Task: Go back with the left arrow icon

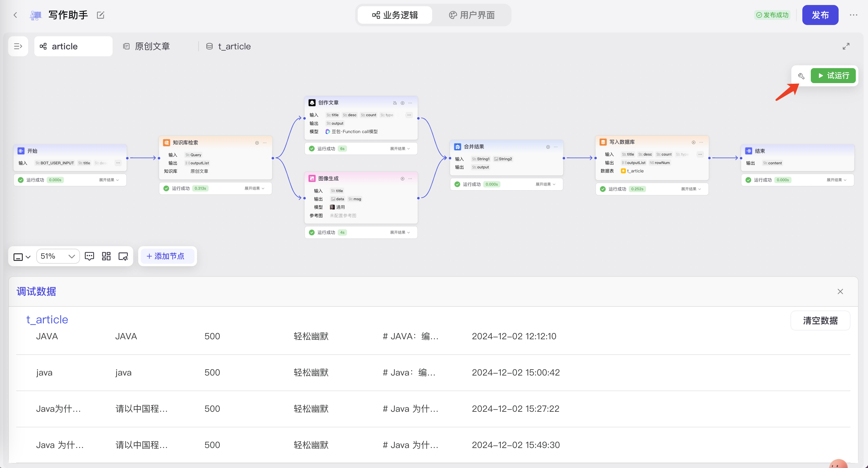Action: [15, 15]
